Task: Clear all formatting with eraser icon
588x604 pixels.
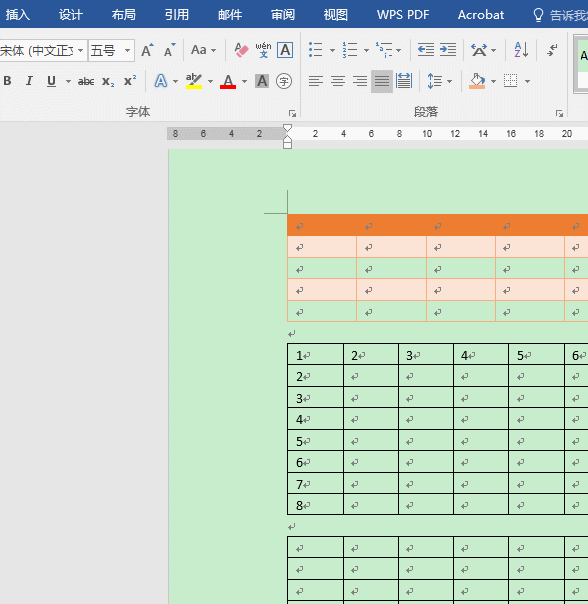Action: point(242,50)
